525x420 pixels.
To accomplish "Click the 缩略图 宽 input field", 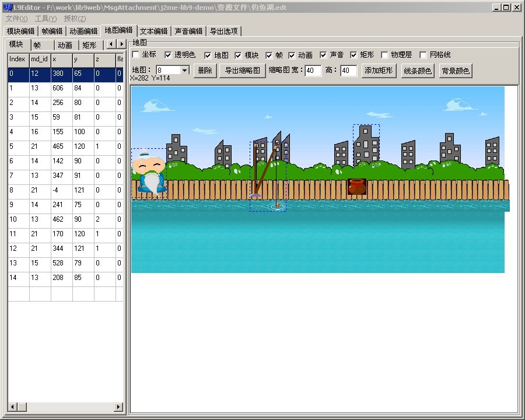I will (x=313, y=71).
